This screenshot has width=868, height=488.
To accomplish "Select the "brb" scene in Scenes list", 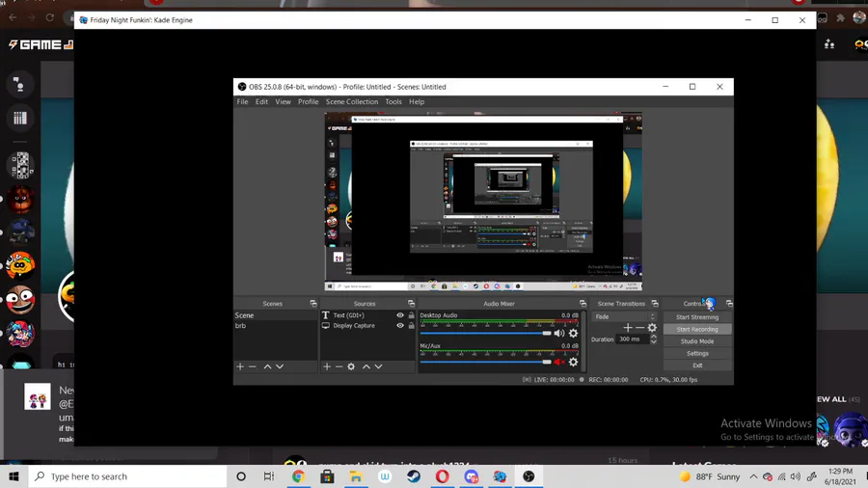I will (x=275, y=326).
